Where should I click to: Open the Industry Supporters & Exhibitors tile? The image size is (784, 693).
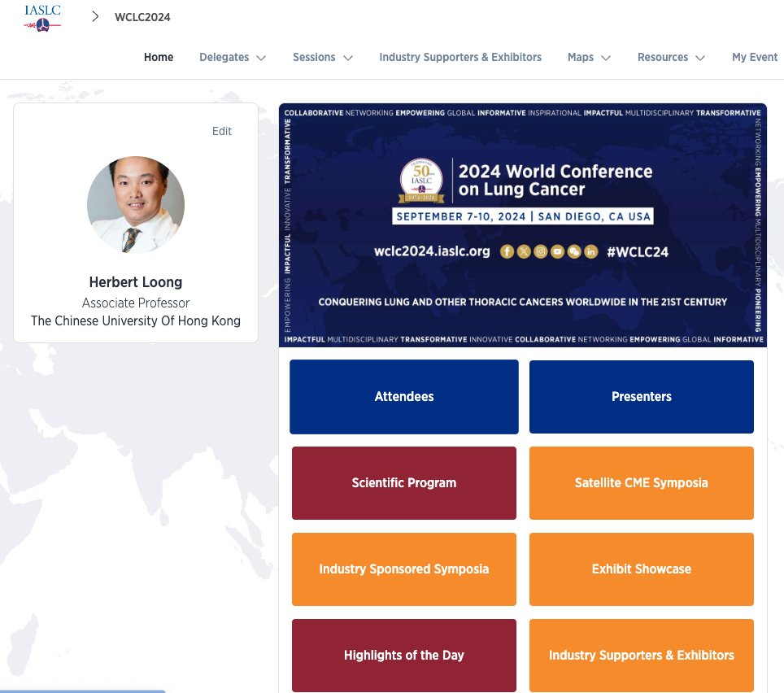642,656
